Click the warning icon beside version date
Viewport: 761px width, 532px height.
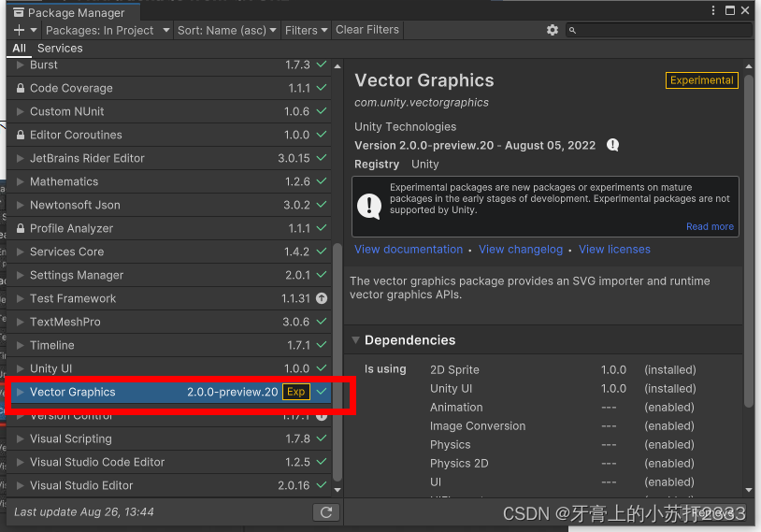(x=613, y=145)
